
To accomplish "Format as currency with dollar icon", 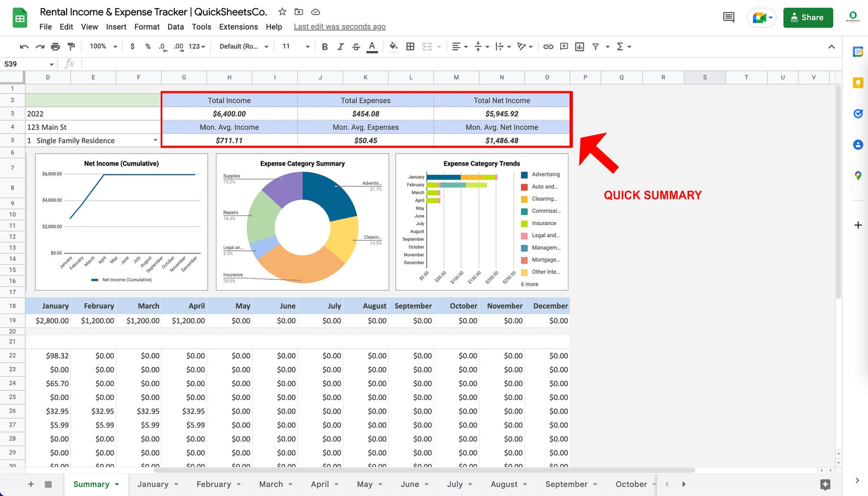I will pyautogui.click(x=132, y=46).
